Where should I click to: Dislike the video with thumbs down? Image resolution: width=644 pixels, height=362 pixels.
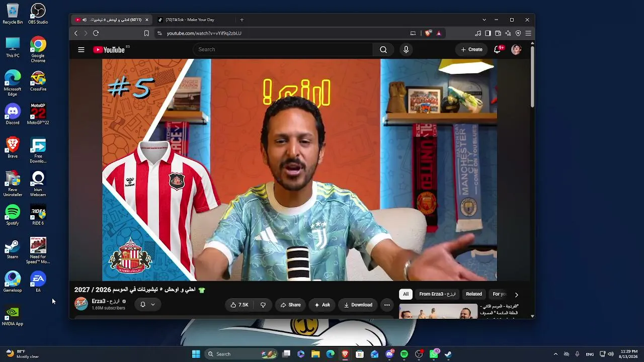(263, 305)
